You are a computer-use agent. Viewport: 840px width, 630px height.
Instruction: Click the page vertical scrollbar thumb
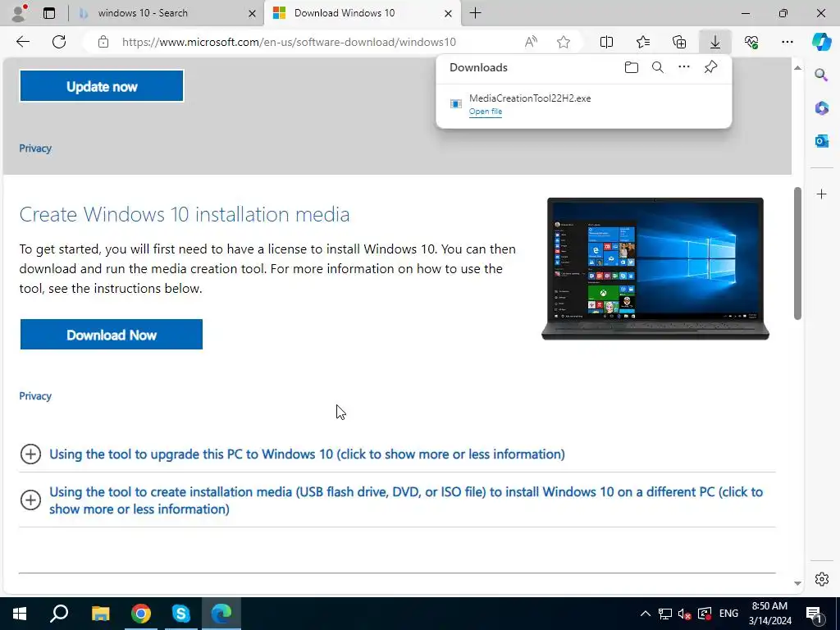coord(797,253)
